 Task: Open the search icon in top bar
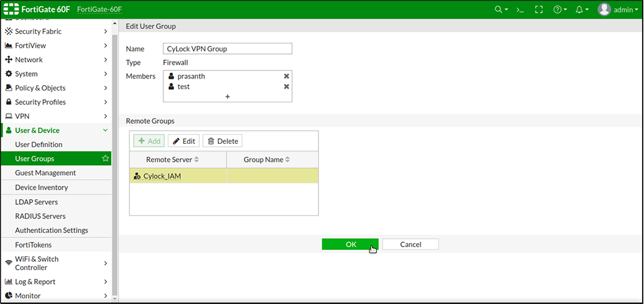point(499,9)
